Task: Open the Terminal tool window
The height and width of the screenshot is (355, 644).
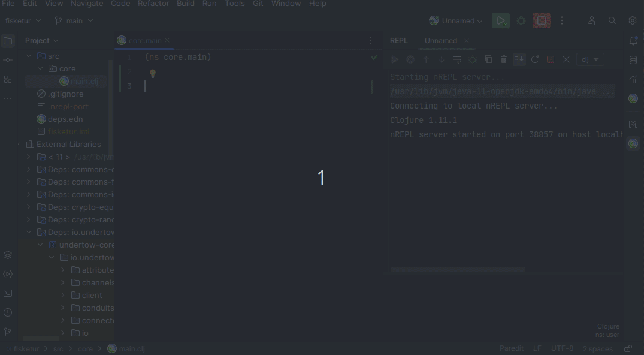Action: pos(8,293)
